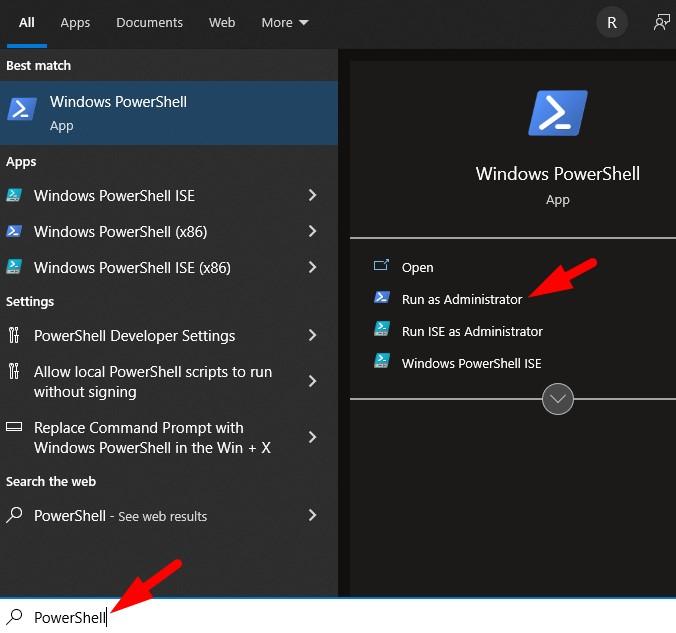The height and width of the screenshot is (633, 676).
Task: Expand Allow local PowerShell scripts chevron
Action: 313,381
